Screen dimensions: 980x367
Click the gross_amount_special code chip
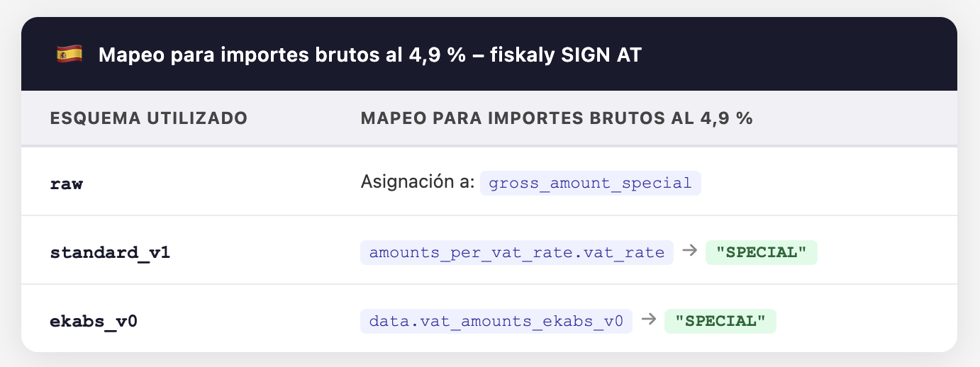coord(590,183)
